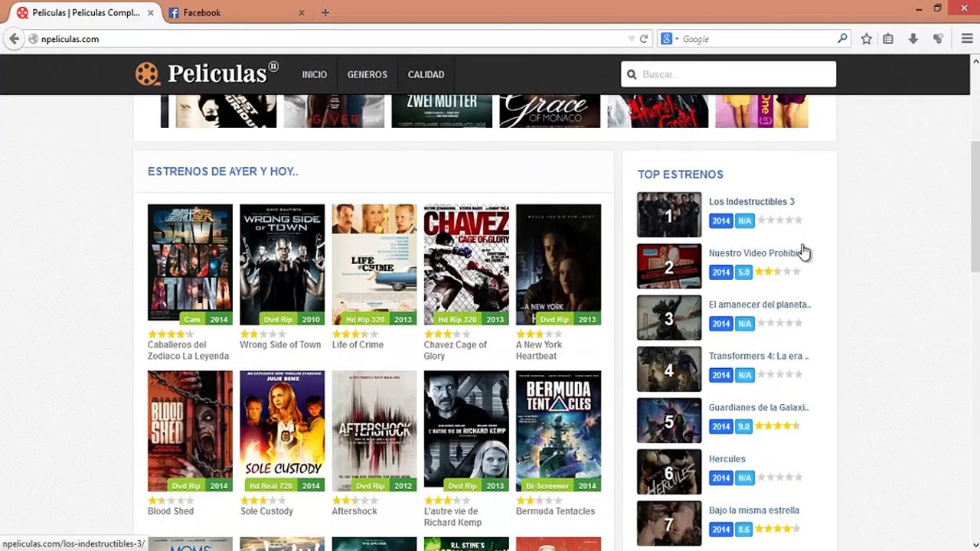Open the Wrong Side of Town poster

point(282,264)
